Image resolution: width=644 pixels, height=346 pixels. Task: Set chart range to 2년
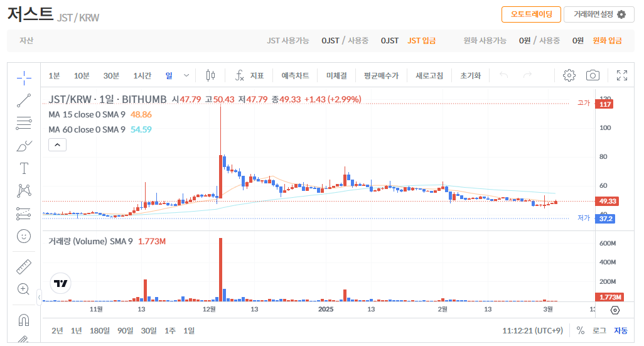pos(58,330)
